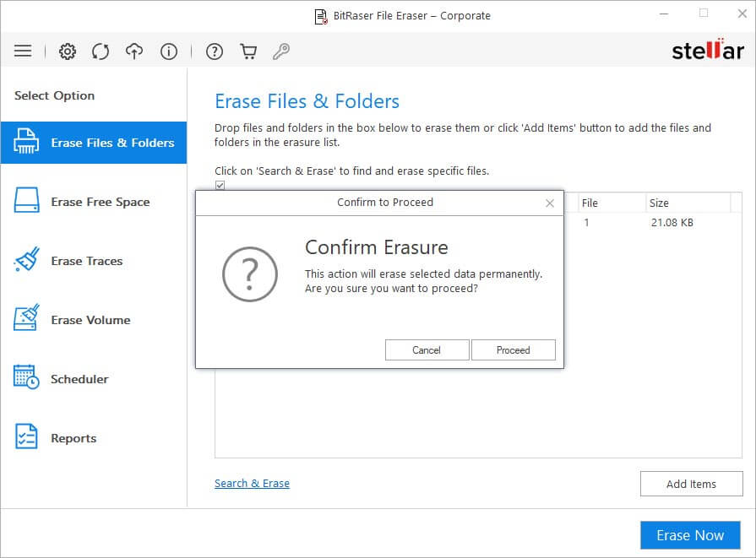The height and width of the screenshot is (558, 756).
Task: Click Proceed to confirm erasure
Action: [x=513, y=349]
